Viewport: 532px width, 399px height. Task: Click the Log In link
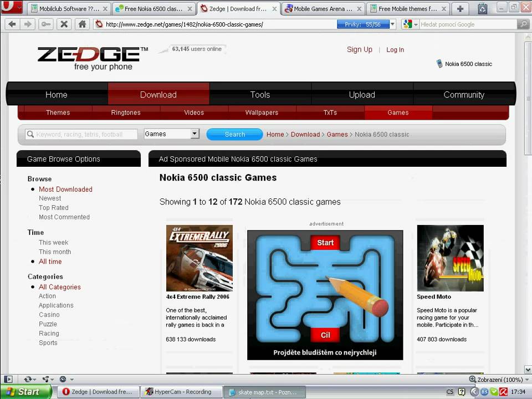(x=395, y=49)
